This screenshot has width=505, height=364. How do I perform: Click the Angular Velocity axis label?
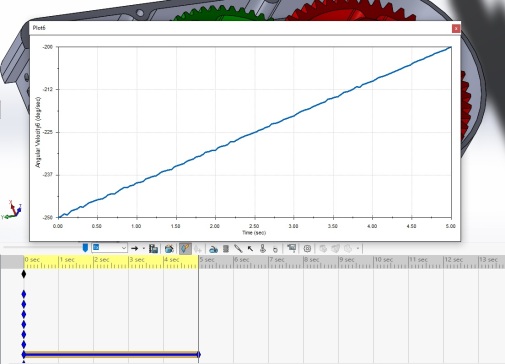point(38,132)
